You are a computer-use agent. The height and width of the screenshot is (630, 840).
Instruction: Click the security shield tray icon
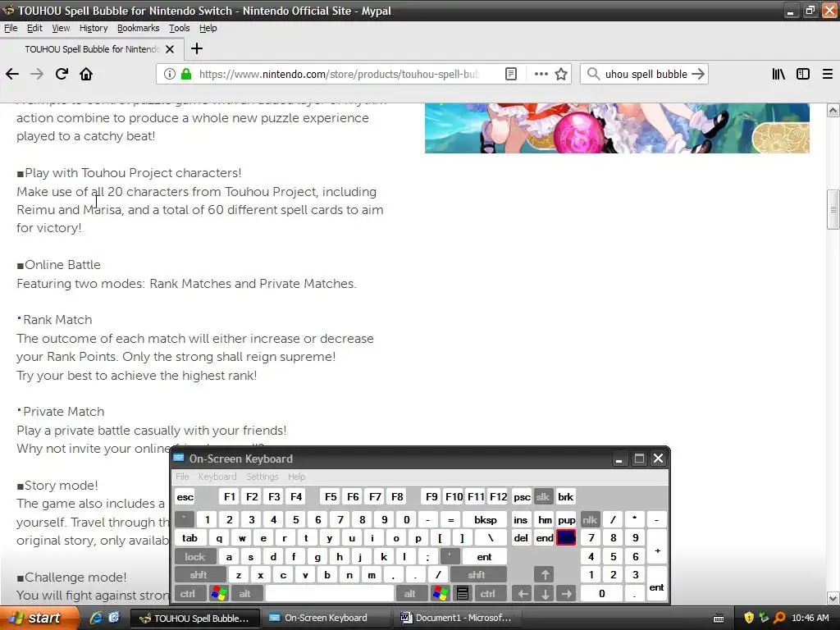tap(749, 618)
